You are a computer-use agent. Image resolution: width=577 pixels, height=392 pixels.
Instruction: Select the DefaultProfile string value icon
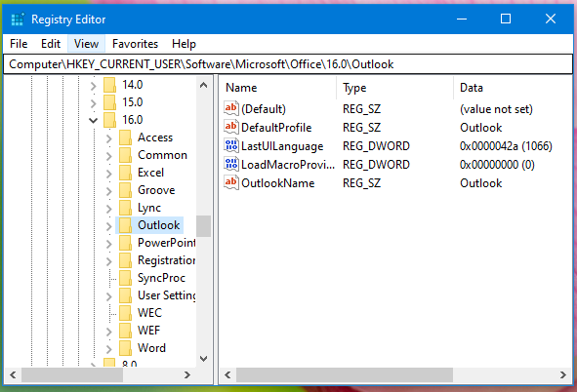pyautogui.click(x=231, y=127)
